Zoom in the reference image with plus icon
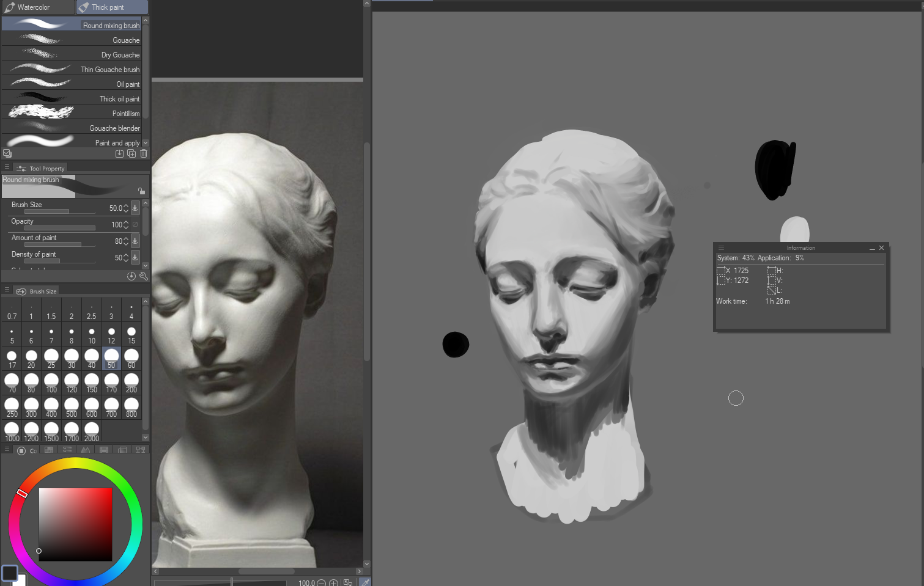Screen dimensions: 924x586 [x=334, y=583]
